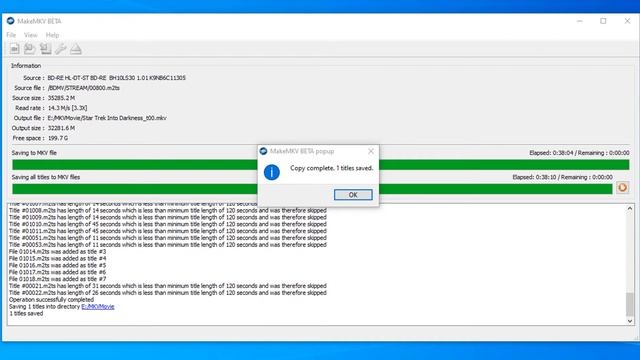Click the Source size 35285.2 M value

(x=61, y=98)
